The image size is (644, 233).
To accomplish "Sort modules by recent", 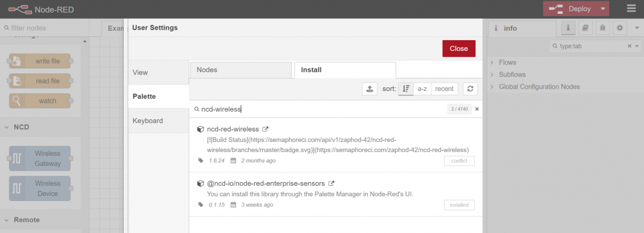I will (445, 89).
